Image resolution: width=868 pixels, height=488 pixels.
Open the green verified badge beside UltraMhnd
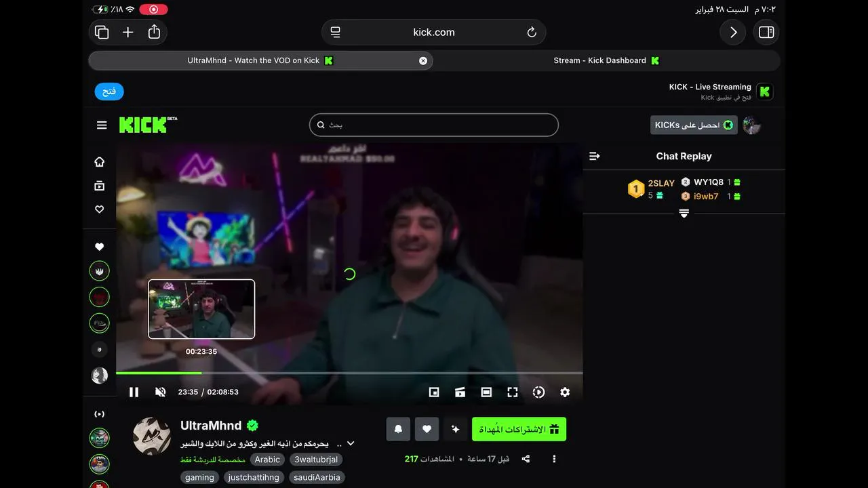coord(253,426)
